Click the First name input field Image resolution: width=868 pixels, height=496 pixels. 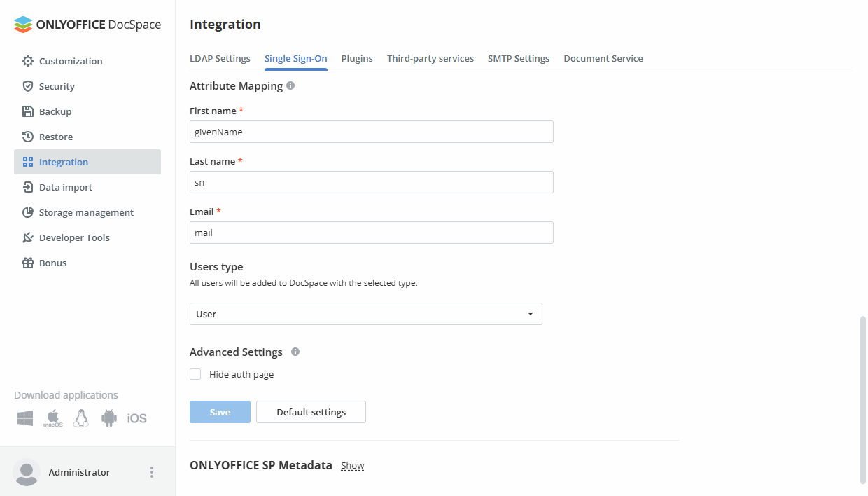(371, 132)
